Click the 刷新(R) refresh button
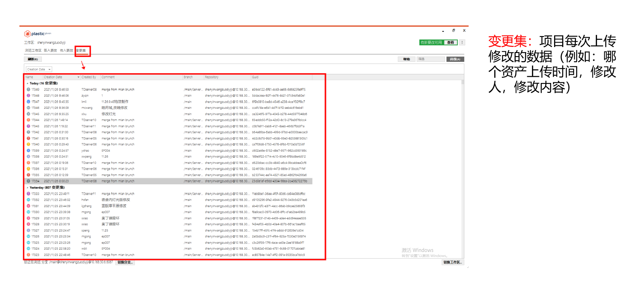The height and width of the screenshot is (289, 644). point(33,59)
